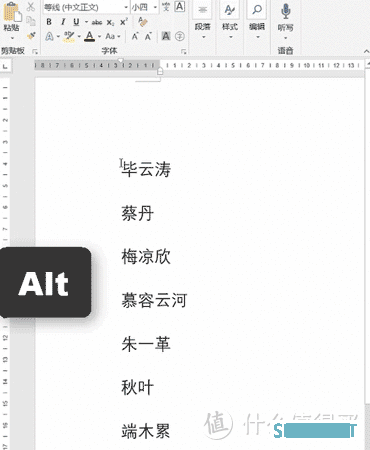Click the name 蔡丹 in document
Image resolution: width=370 pixels, height=450 pixels.
point(137,213)
